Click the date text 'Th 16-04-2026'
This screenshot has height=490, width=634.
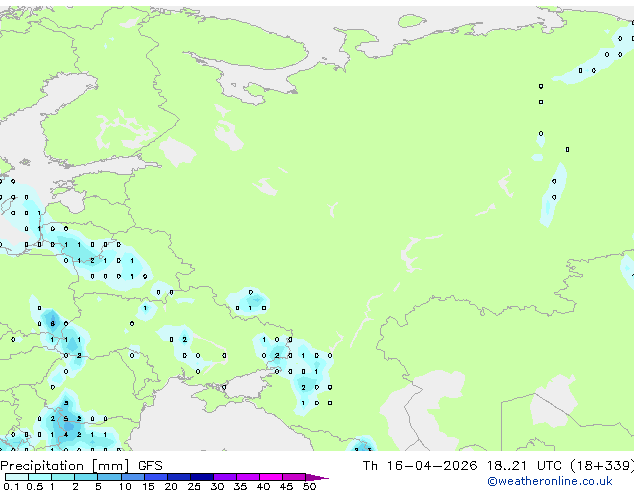(420, 466)
